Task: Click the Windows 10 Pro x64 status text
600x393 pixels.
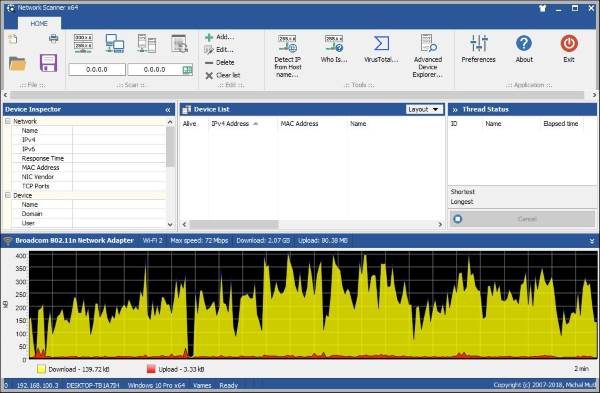Action: coord(157,385)
